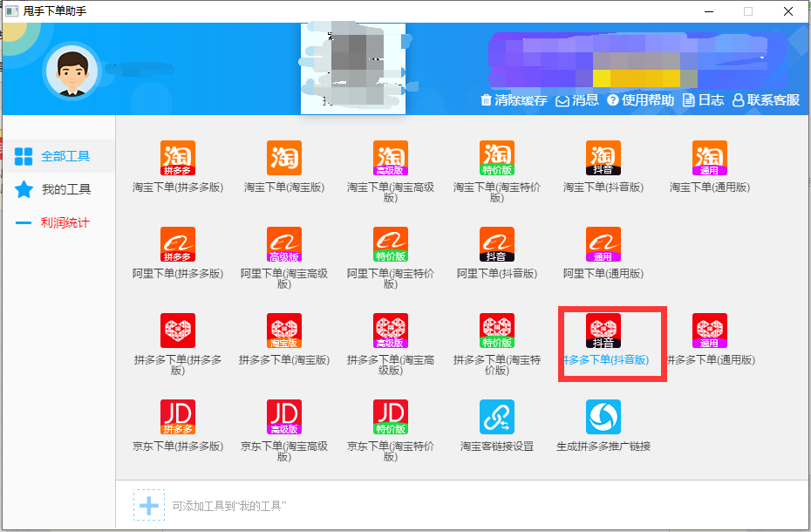
Task: Launch 阿里下单(淘宝高级版) tool icon
Action: [284, 244]
